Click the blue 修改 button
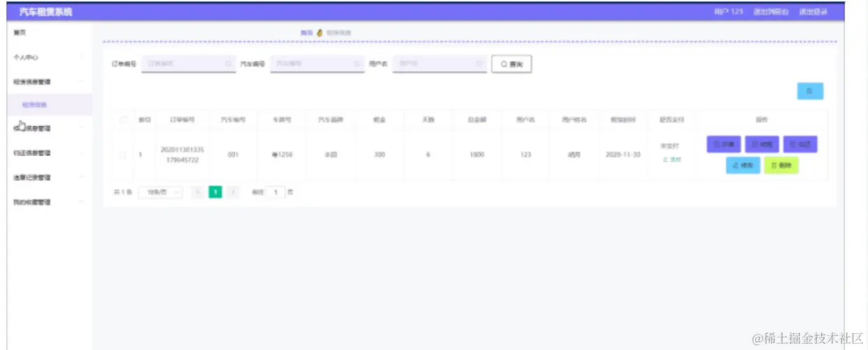 pos(743,166)
